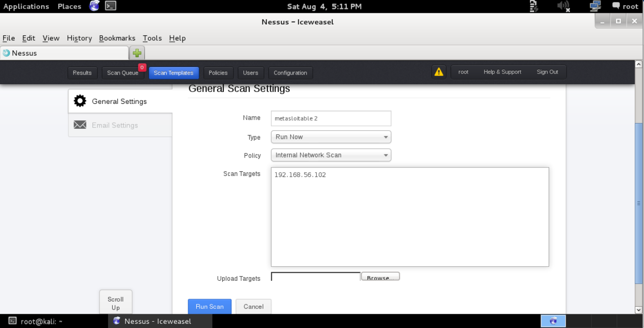Sign Out of Nessus
Screen dimensions: 644x328
coord(547,72)
